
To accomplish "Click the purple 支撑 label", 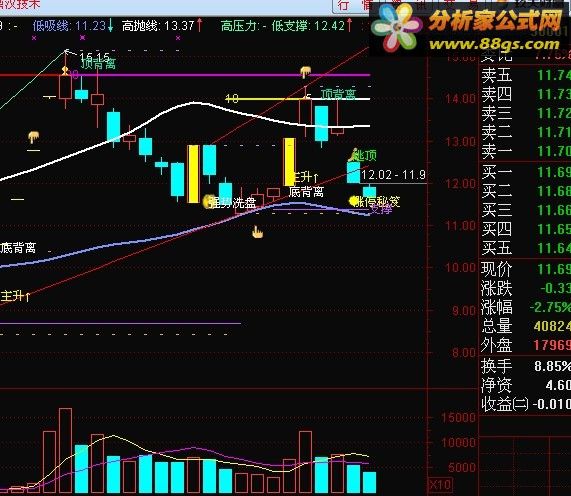I will tap(381, 209).
